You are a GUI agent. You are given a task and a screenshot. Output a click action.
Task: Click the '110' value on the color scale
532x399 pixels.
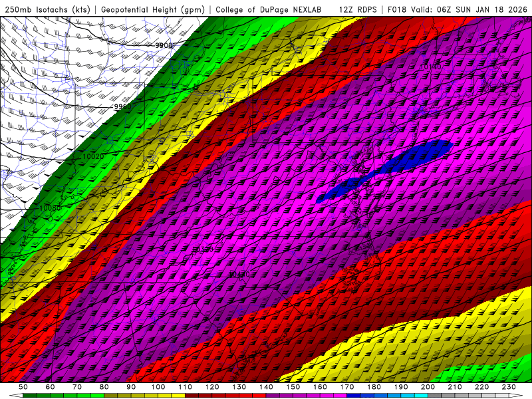click(186, 387)
